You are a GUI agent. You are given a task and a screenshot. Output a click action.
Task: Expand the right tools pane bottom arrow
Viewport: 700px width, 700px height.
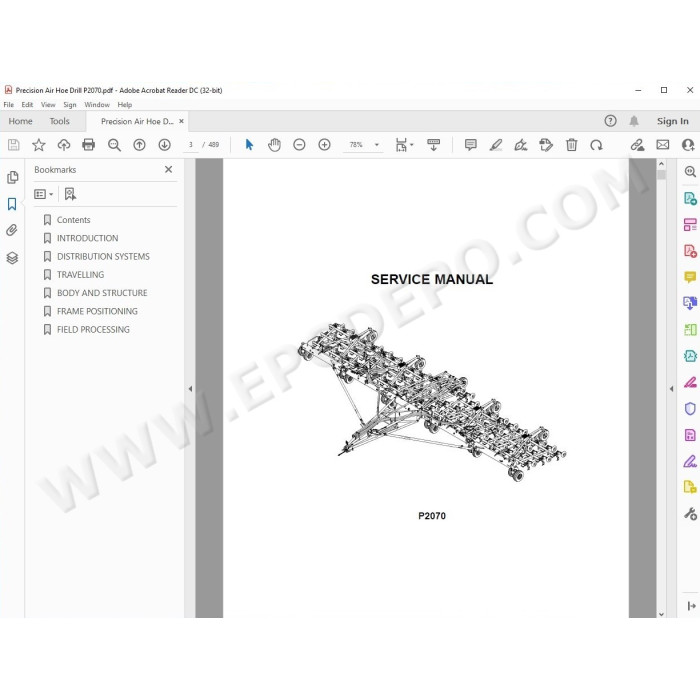pos(692,606)
